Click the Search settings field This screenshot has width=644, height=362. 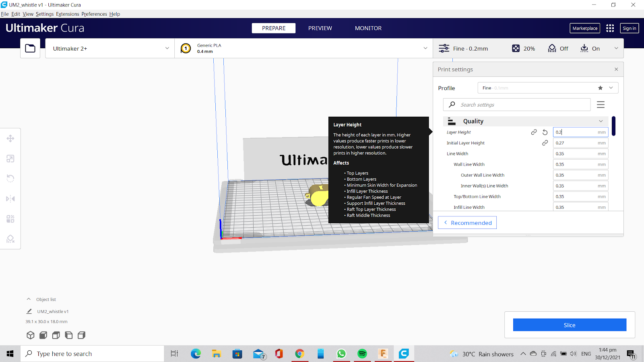(x=517, y=105)
